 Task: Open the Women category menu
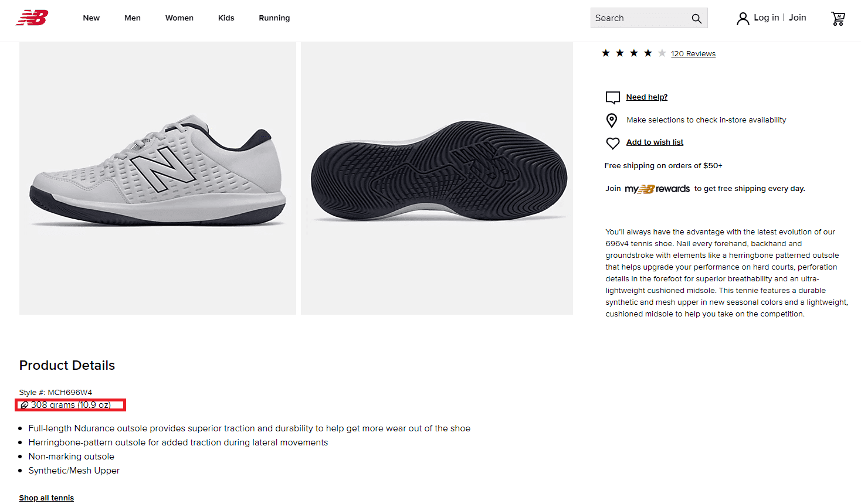(x=179, y=18)
